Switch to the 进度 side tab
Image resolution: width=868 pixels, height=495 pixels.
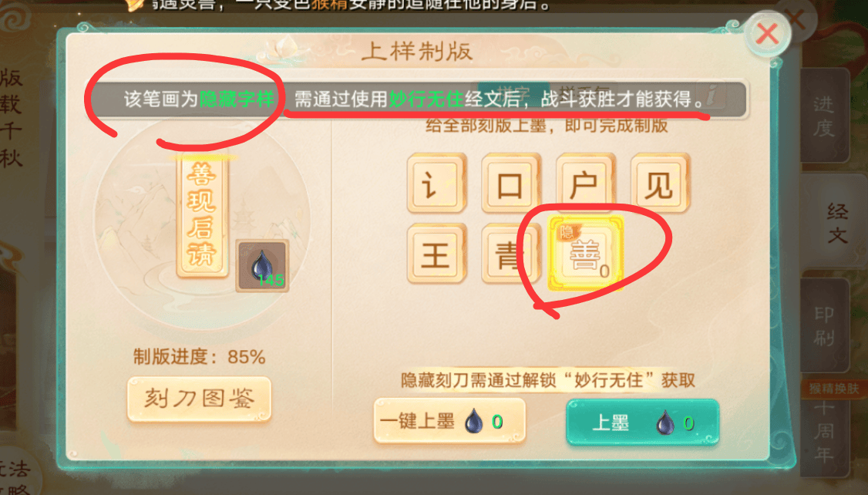(x=824, y=115)
